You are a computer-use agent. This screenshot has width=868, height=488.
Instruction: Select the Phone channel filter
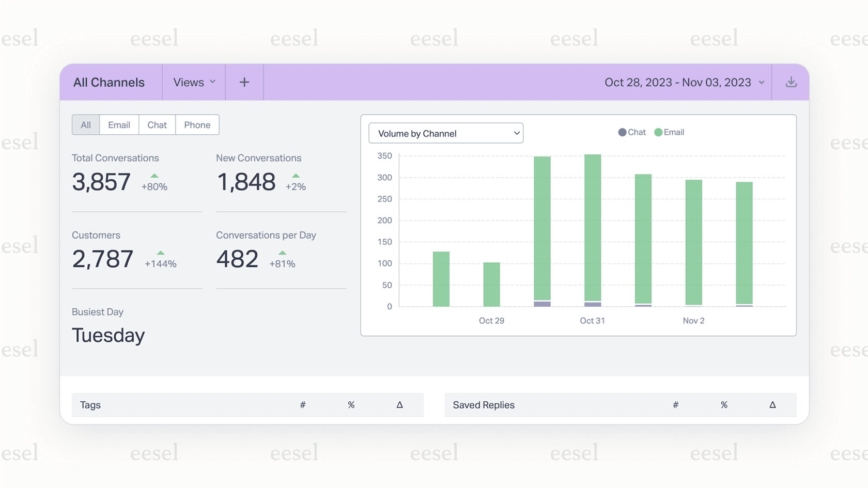coord(197,124)
